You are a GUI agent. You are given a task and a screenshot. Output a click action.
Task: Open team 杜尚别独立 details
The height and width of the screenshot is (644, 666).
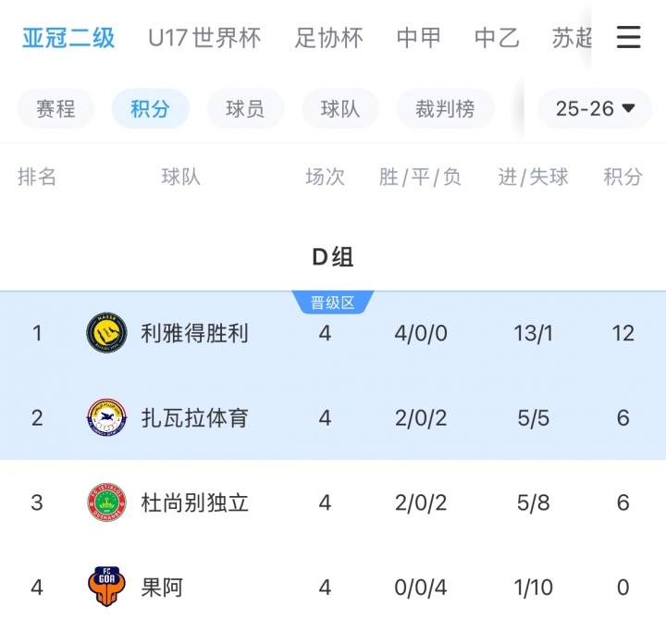pos(194,502)
